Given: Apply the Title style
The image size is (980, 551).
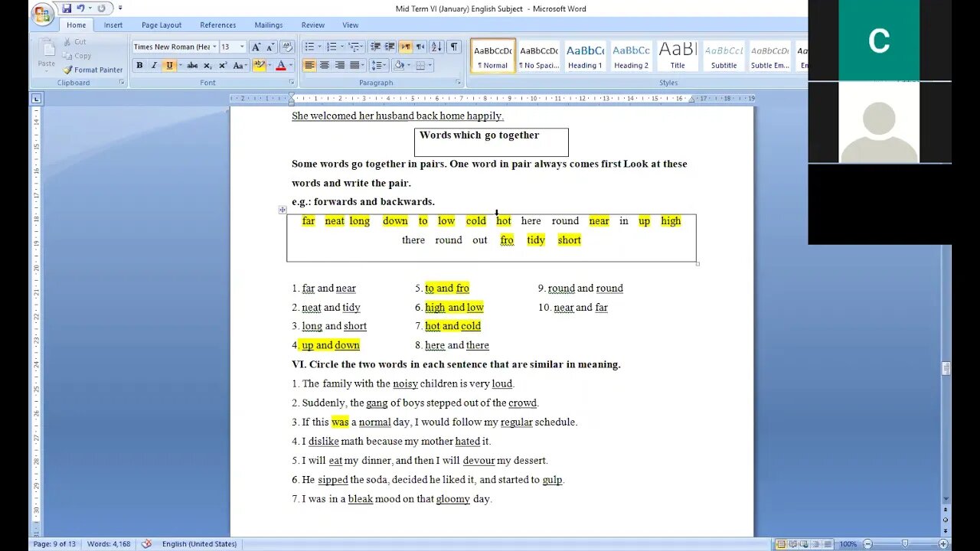Looking at the screenshot, I should [x=678, y=56].
